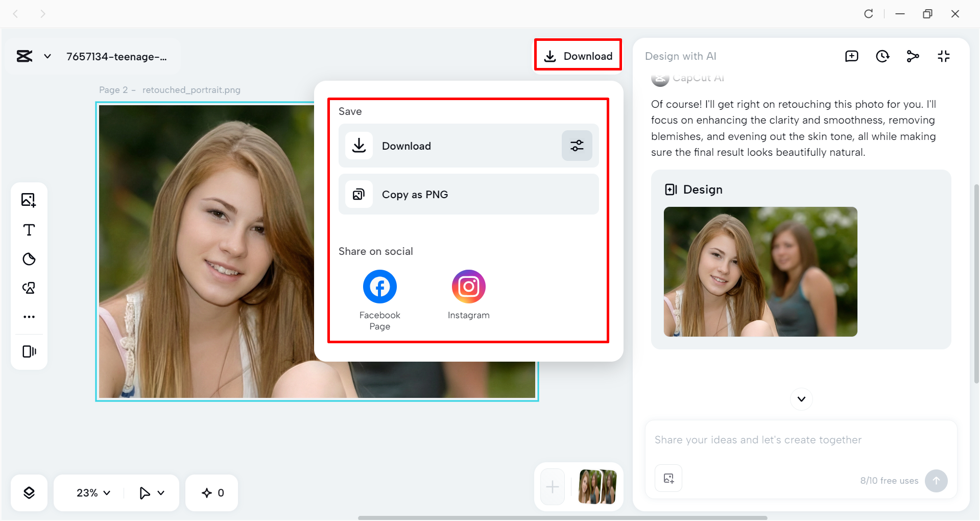Click the 8/10 free uses label
This screenshot has width=980, height=521.
[889, 481]
